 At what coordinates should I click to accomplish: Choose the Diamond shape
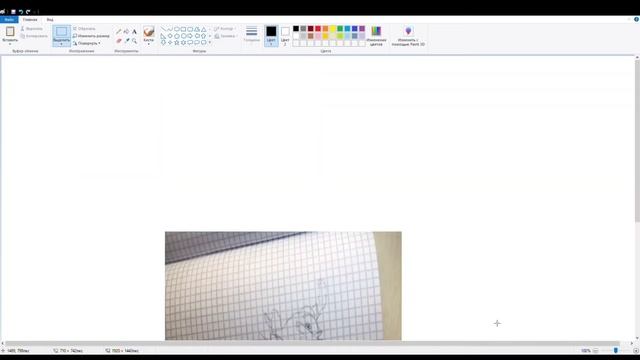(x=170, y=36)
